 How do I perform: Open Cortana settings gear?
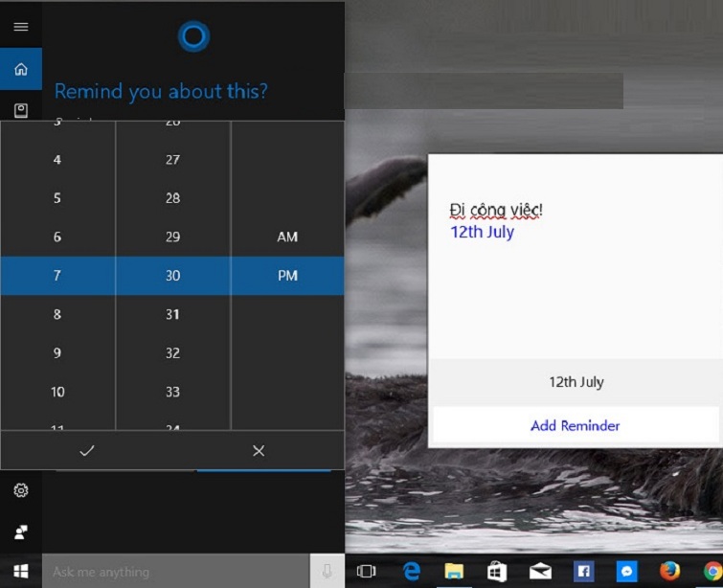(x=20, y=490)
